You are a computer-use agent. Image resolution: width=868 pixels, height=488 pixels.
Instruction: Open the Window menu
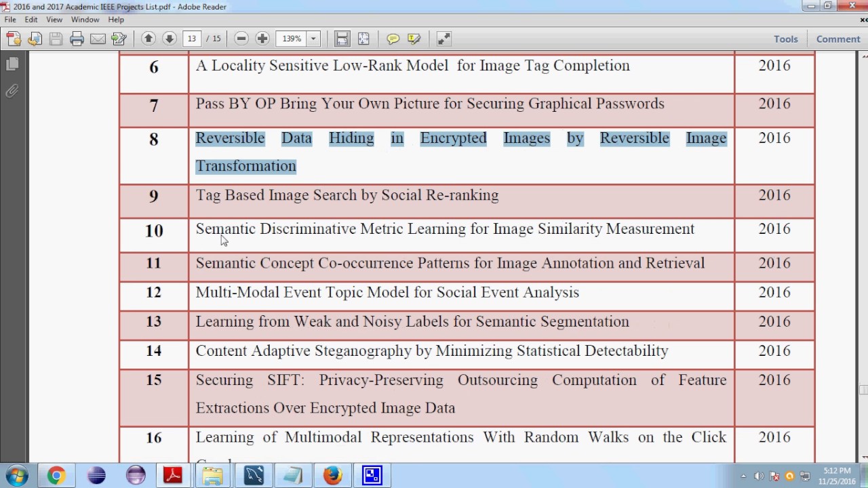coord(85,20)
